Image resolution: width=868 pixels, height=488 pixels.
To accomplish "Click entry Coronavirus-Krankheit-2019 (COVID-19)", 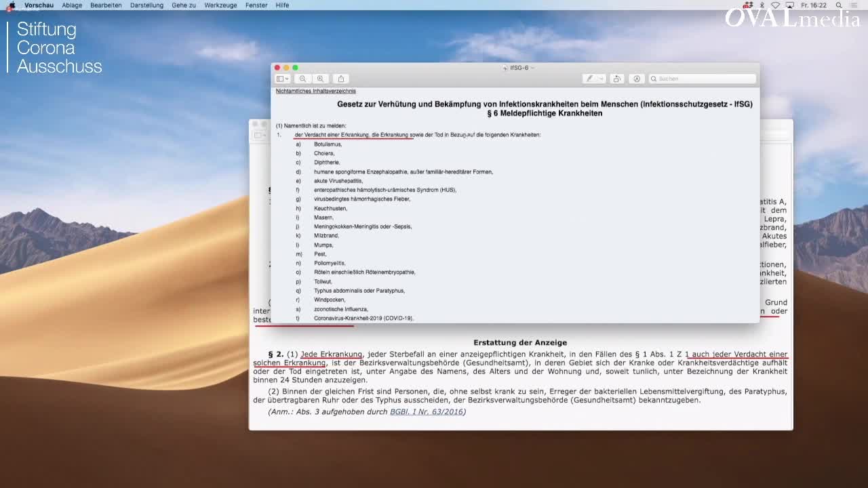I will tap(363, 318).
